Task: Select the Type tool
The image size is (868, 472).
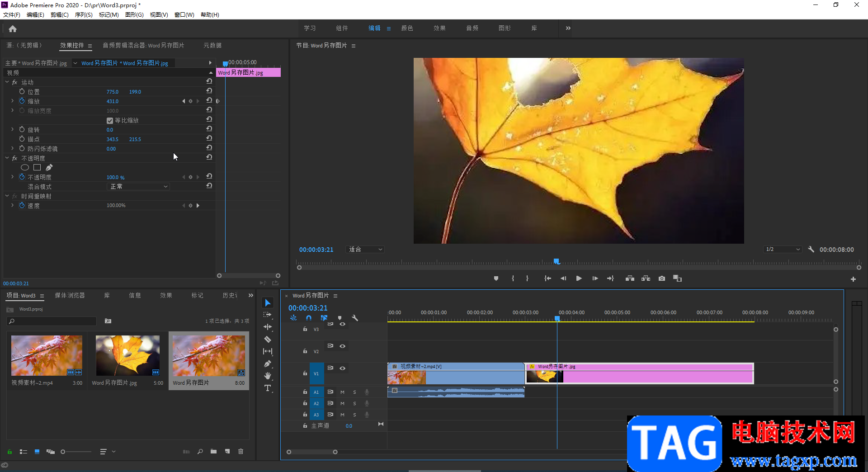Action: tap(268, 388)
